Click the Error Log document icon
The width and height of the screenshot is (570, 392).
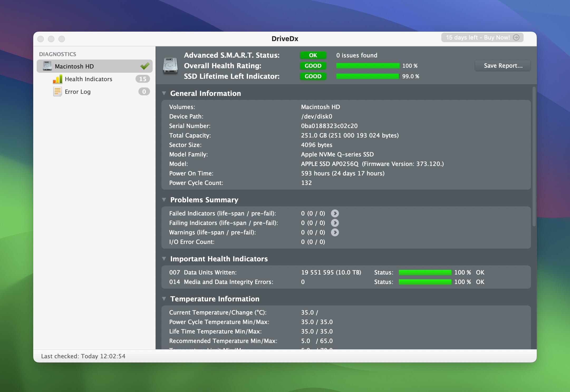[57, 91]
